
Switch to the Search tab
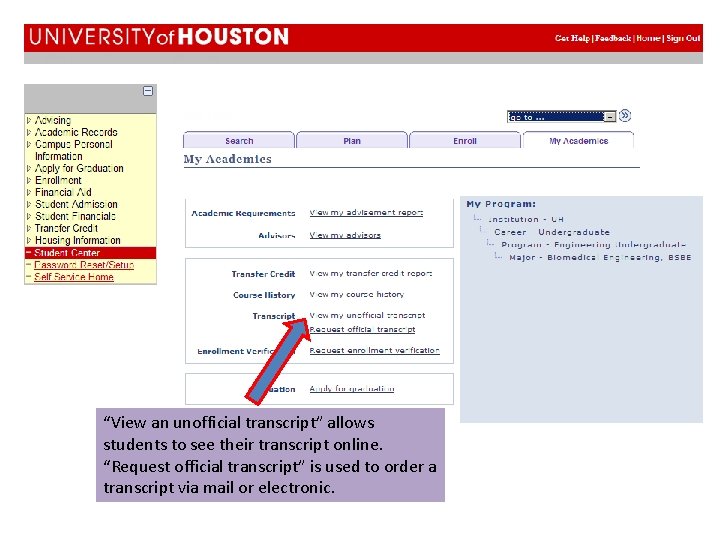[239, 140]
